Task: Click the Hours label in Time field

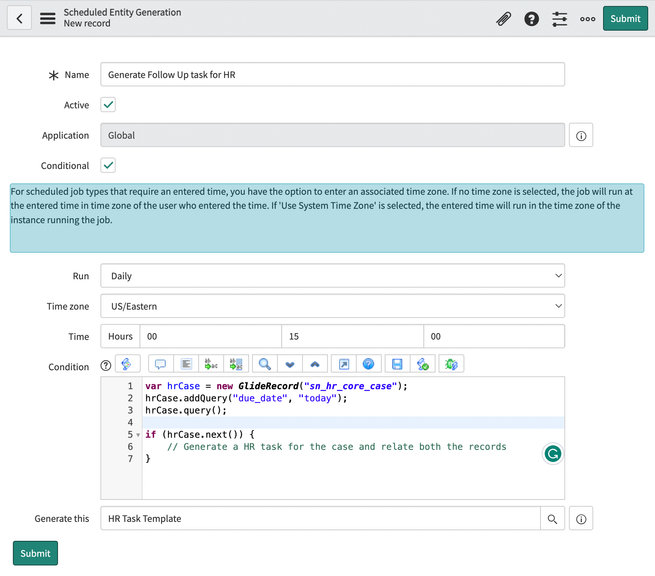Action: tap(120, 336)
